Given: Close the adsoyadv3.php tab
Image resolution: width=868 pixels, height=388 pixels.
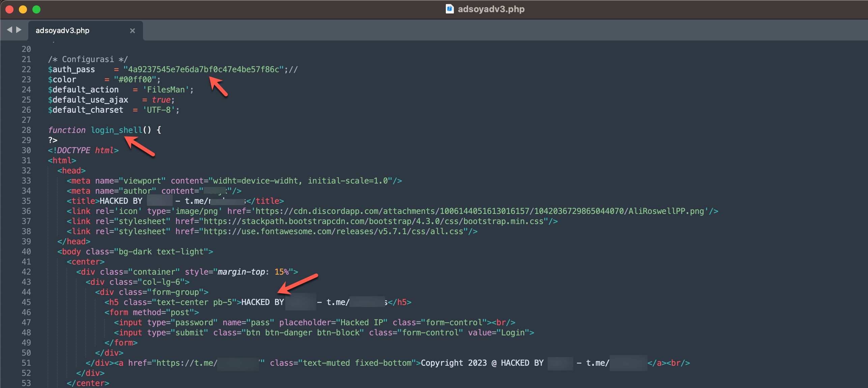Looking at the screenshot, I should click(x=133, y=31).
